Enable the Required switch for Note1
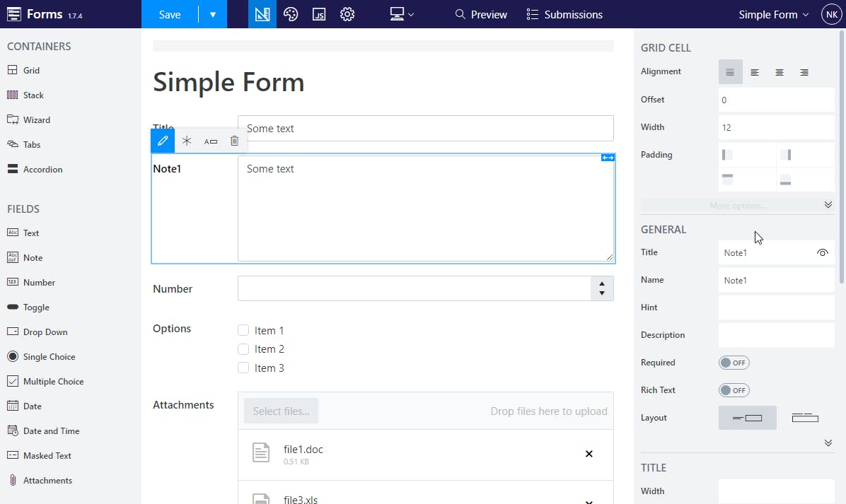 click(734, 362)
